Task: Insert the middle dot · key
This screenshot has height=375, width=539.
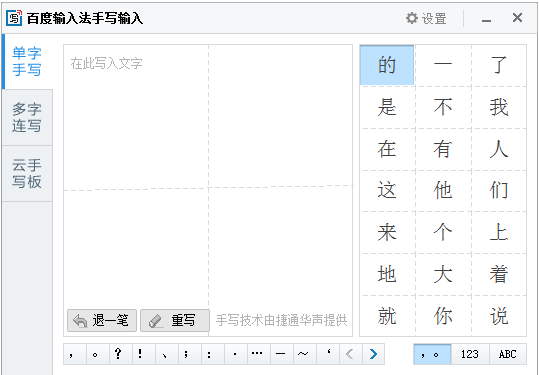Action: click(x=236, y=354)
